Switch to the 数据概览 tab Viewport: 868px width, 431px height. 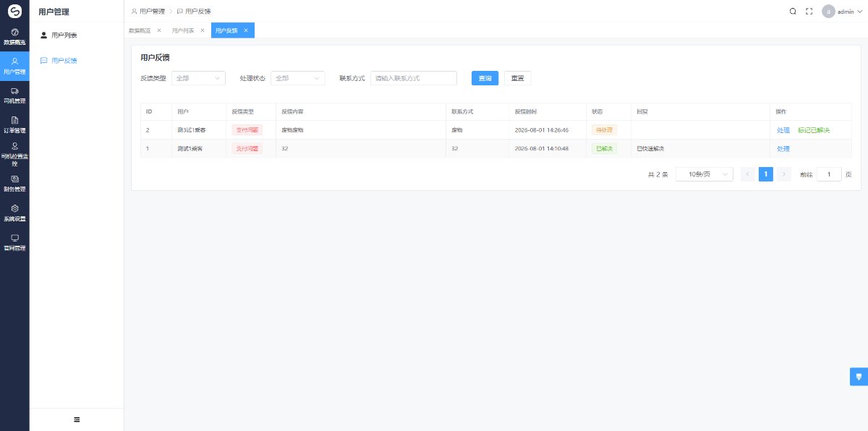(x=140, y=30)
